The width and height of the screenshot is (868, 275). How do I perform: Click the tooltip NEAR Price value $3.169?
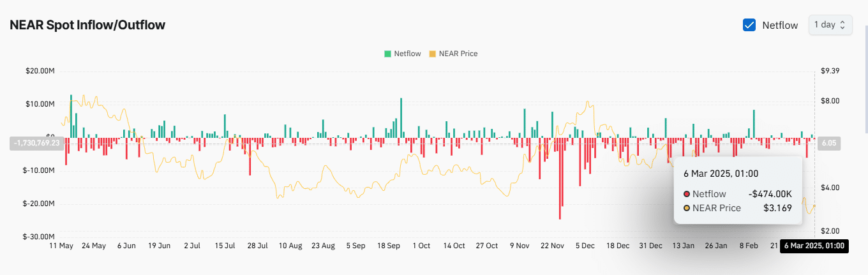[x=779, y=208]
